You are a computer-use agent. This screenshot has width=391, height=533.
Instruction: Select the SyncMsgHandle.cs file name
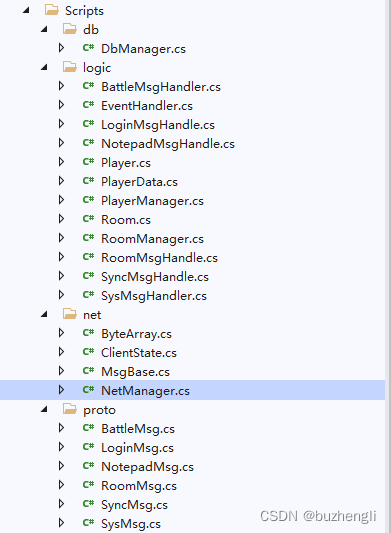[155, 277]
